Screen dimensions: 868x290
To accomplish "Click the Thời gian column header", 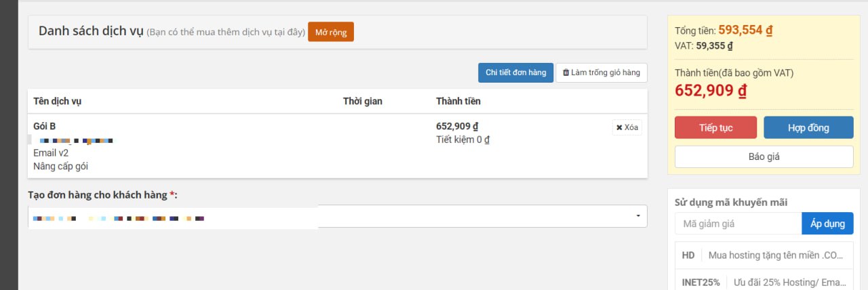I will 363,101.
